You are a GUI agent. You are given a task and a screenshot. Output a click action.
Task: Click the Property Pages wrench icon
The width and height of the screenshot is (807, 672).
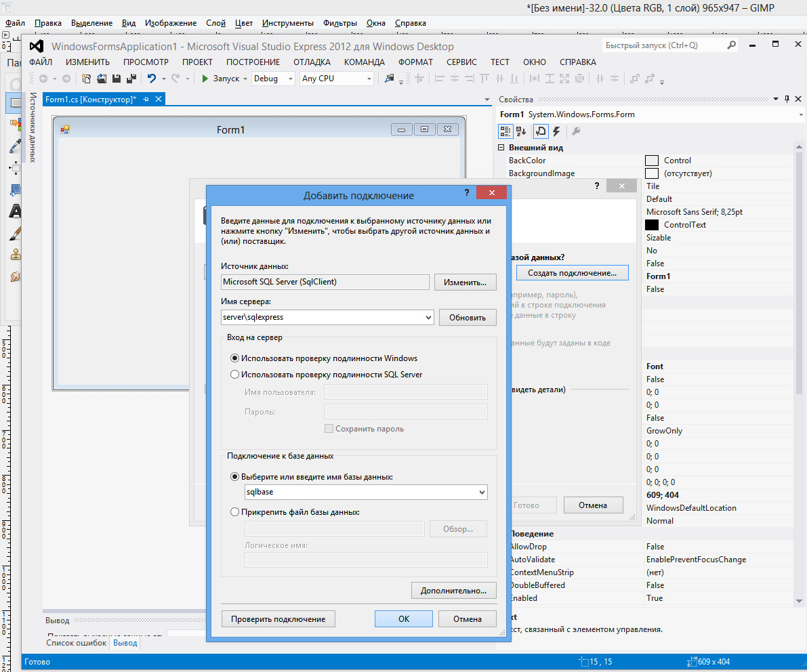pos(577,131)
